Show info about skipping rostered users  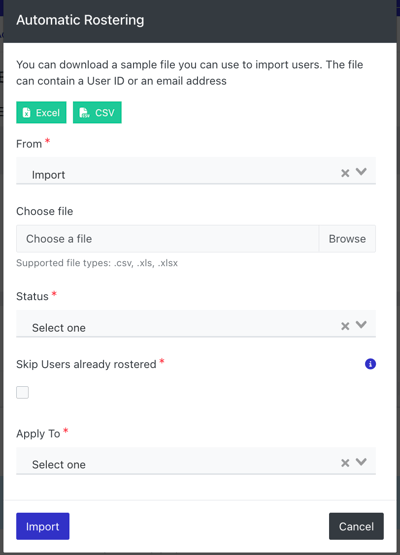click(x=370, y=364)
